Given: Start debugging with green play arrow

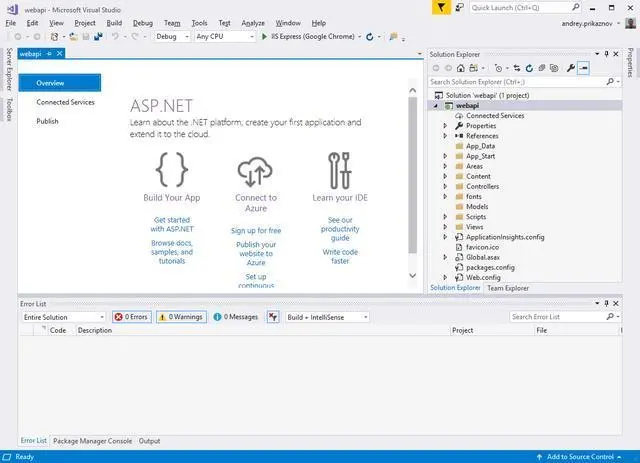Looking at the screenshot, I should 263,36.
